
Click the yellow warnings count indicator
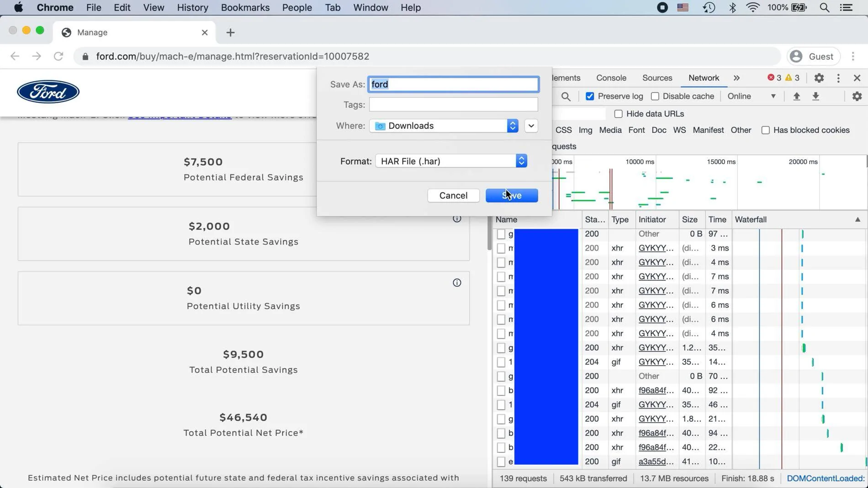(792, 78)
